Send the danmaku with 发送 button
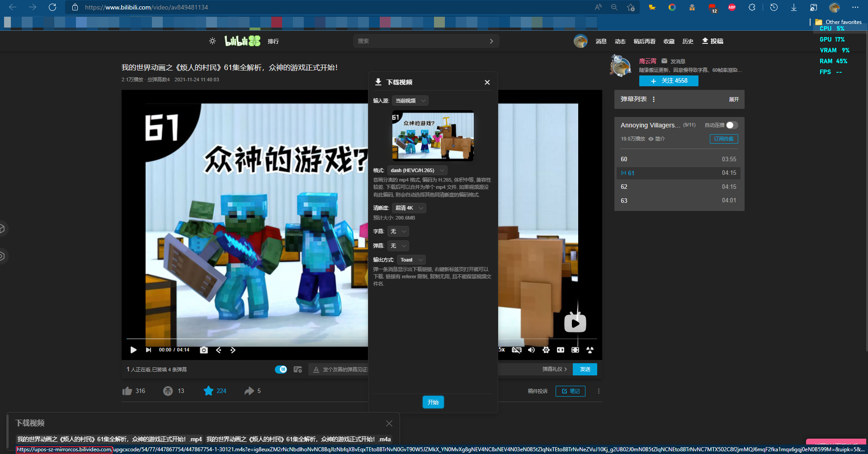This screenshot has height=454, width=868. click(x=585, y=370)
